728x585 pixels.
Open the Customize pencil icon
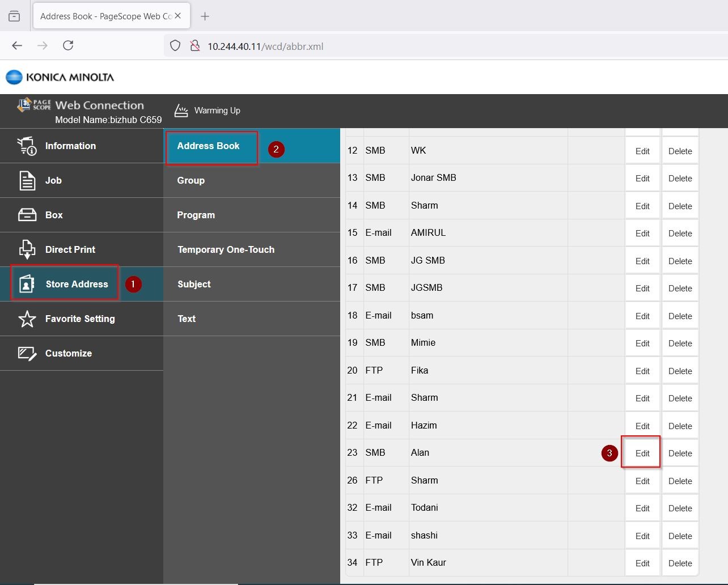(27, 353)
